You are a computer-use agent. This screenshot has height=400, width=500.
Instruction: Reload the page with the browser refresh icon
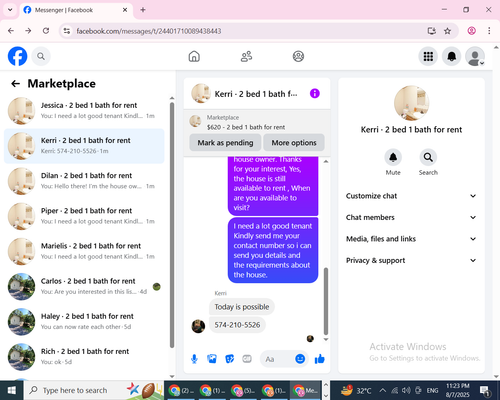click(46, 31)
